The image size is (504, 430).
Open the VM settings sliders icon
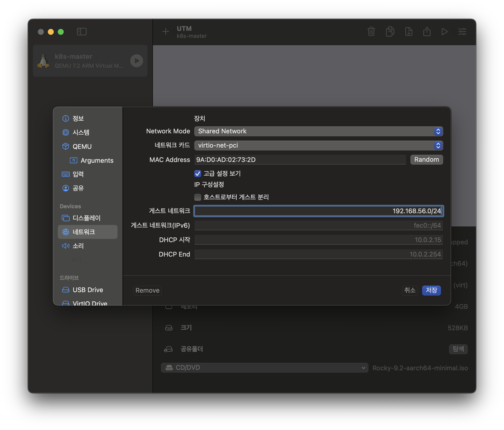[x=462, y=32]
